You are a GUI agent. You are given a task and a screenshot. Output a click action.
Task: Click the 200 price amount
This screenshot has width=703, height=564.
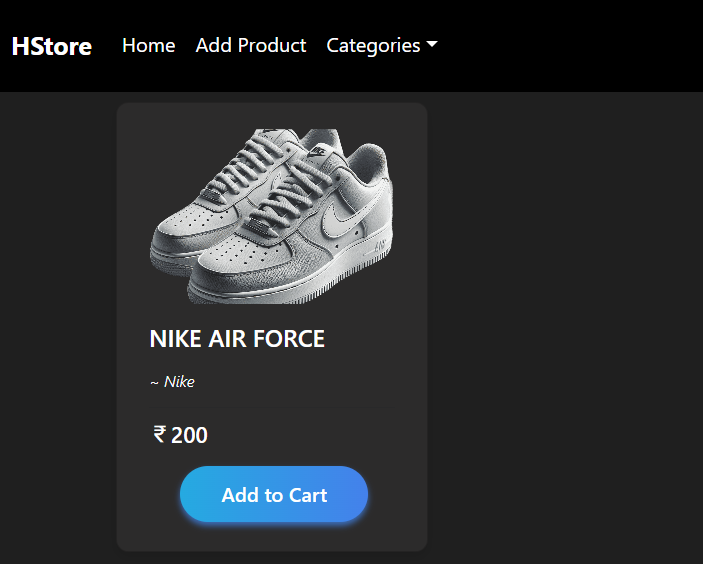[x=189, y=435]
